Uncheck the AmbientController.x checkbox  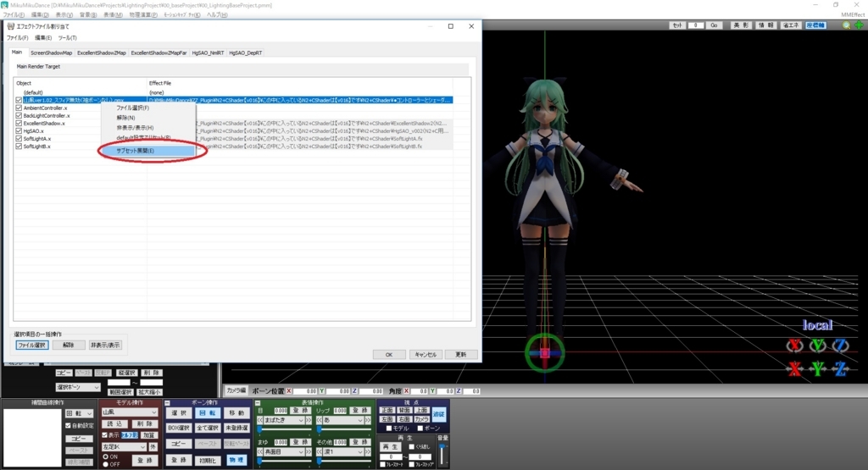19,108
